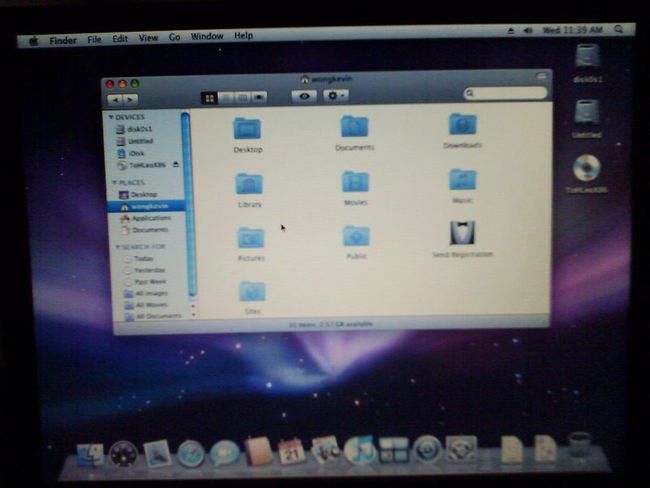Viewport: 650px width, 488px height.
Task: Select the Yesterday search
Action: coord(151,270)
